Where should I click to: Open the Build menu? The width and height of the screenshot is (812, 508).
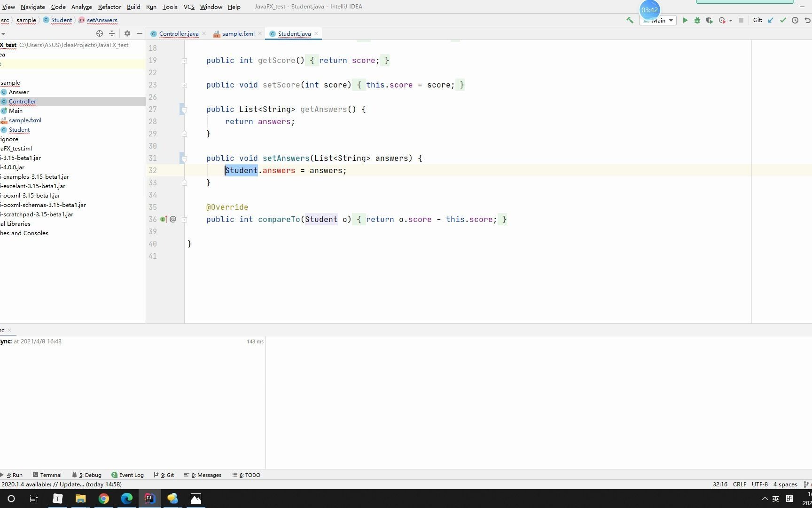pyautogui.click(x=133, y=7)
